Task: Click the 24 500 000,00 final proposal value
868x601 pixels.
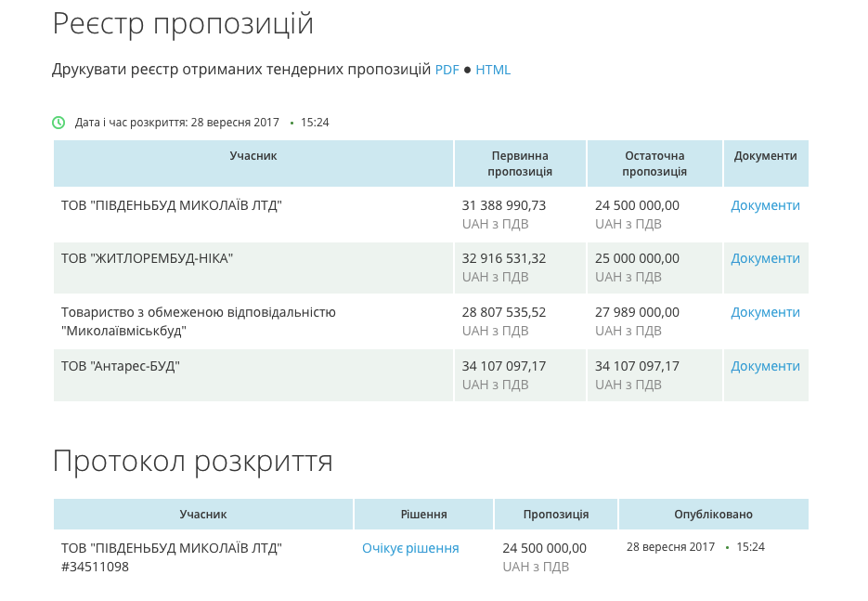Action: click(637, 205)
